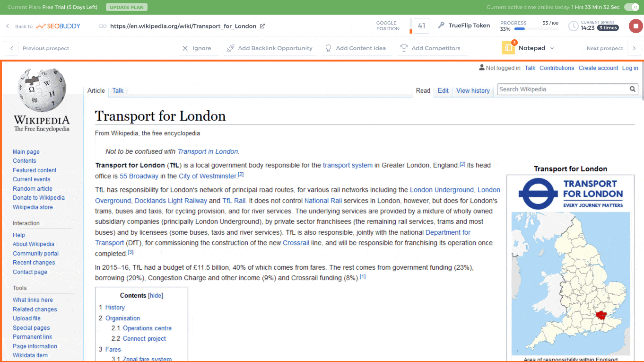Open transport system link

pos(348,165)
